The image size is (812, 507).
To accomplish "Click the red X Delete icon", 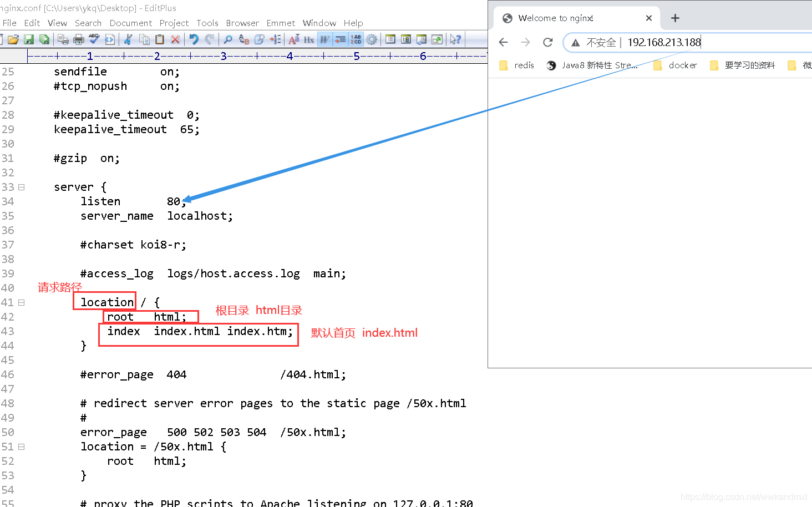I will pyautogui.click(x=175, y=39).
